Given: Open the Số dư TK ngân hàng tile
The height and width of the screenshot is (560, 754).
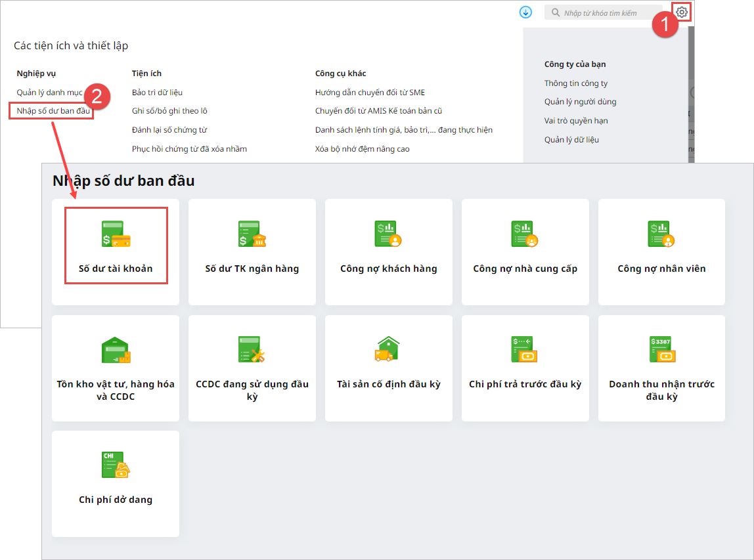Looking at the screenshot, I should [x=252, y=252].
